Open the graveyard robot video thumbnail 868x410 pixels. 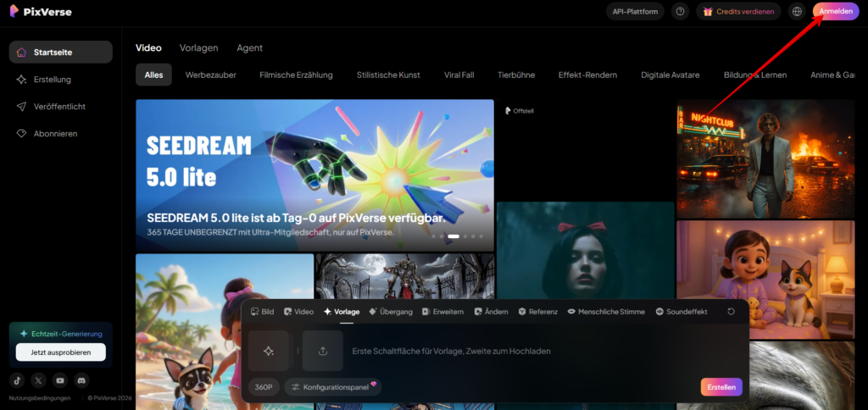pyautogui.click(x=404, y=277)
